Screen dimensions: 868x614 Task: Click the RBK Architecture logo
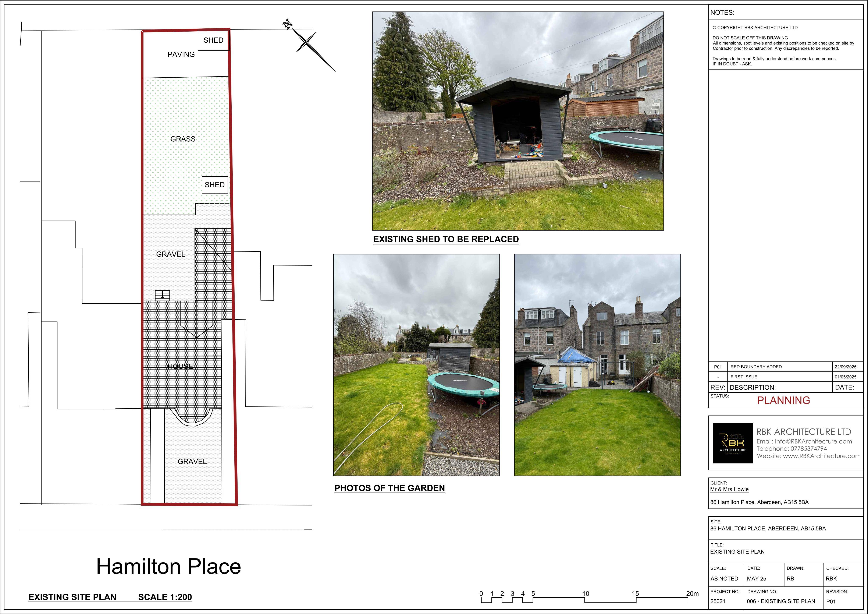[x=733, y=443]
